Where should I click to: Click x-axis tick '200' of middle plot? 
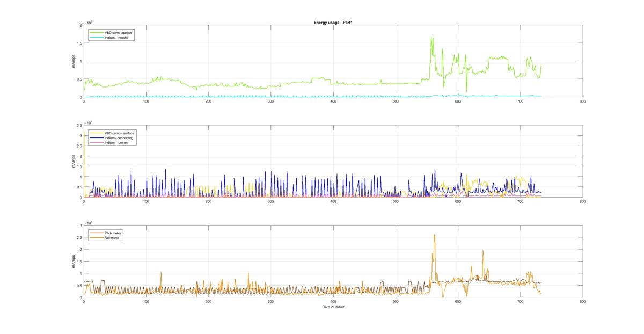pyautogui.click(x=208, y=201)
